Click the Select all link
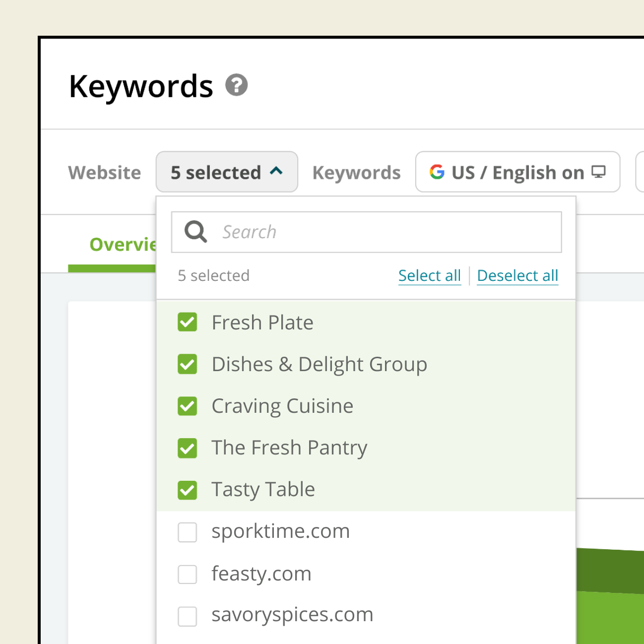The height and width of the screenshot is (644, 644). click(x=430, y=275)
